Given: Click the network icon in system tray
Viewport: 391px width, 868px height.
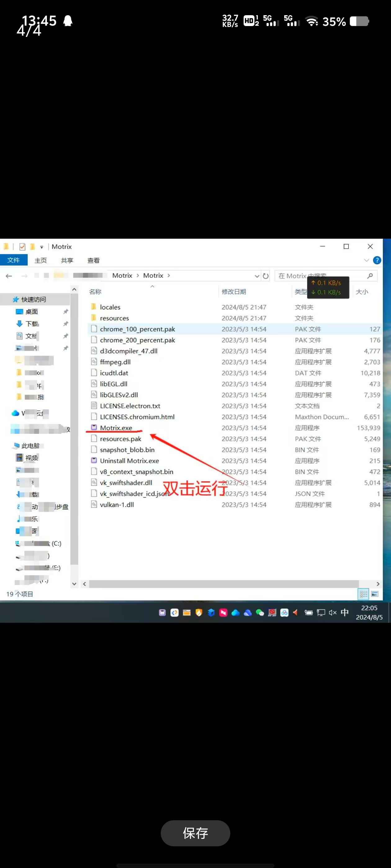Looking at the screenshot, I should [x=321, y=613].
